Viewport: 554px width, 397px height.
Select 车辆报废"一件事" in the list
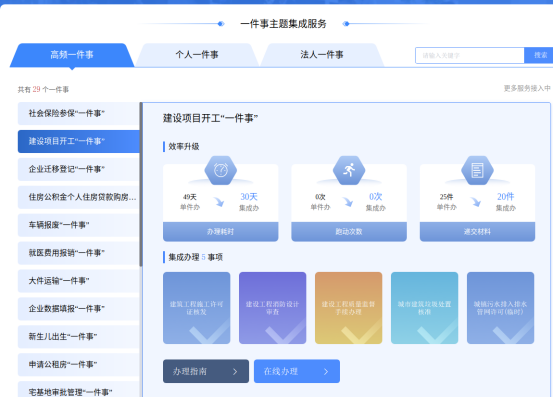click(x=78, y=225)
